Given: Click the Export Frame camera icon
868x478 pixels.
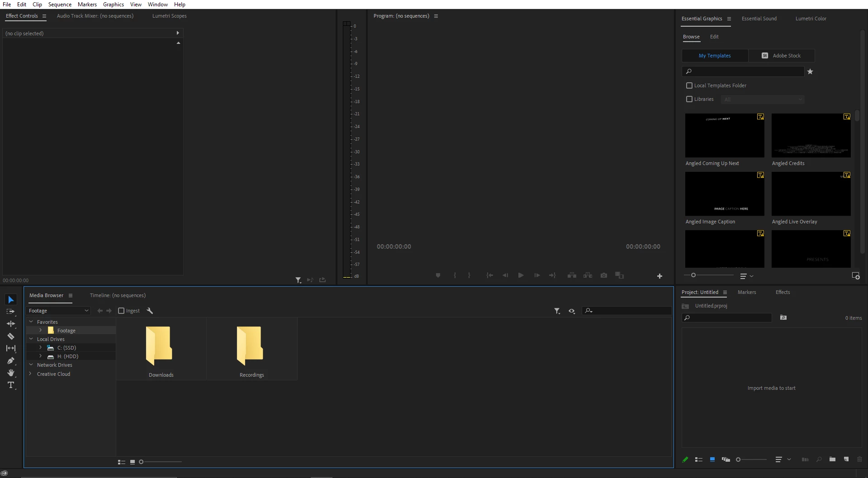Looking at the screenshot, I should (x=604, y=275).
